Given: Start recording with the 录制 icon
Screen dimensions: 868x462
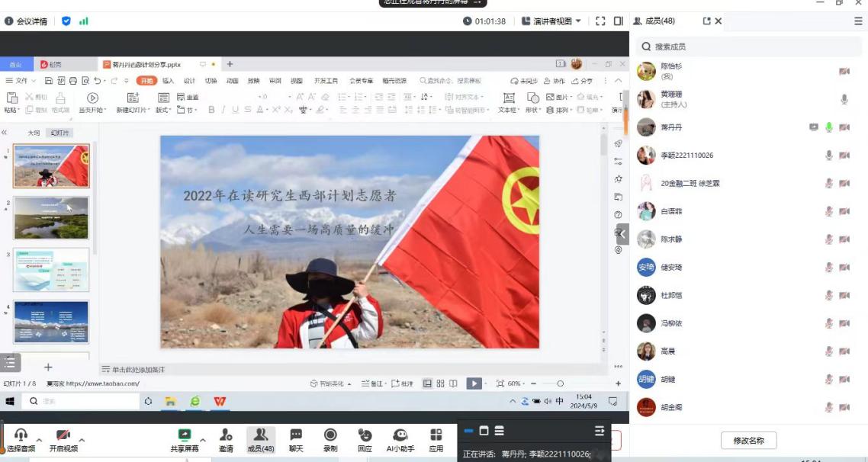Looking at the screenshot, I should click(330, 436).
